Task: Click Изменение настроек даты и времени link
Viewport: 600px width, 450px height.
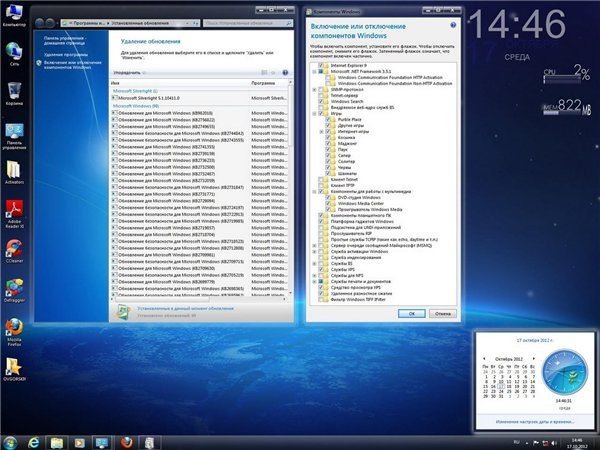Action: [x=535, y=422]
